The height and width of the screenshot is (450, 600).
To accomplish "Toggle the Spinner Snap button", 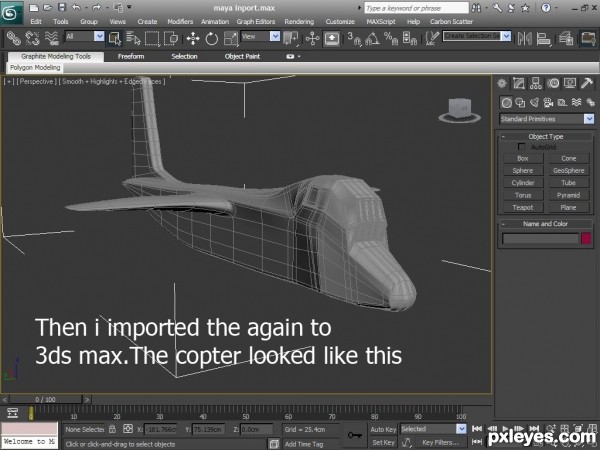I will (409, 39).
